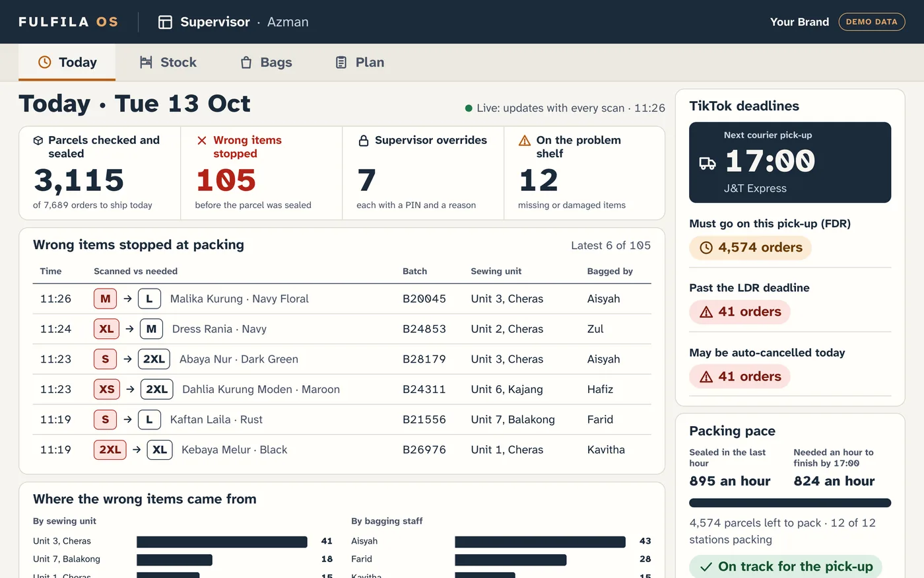Image resolution: width=924 pixels, height=578 pixels.
Task: Click the Bagged by column header
Action: 610,271
